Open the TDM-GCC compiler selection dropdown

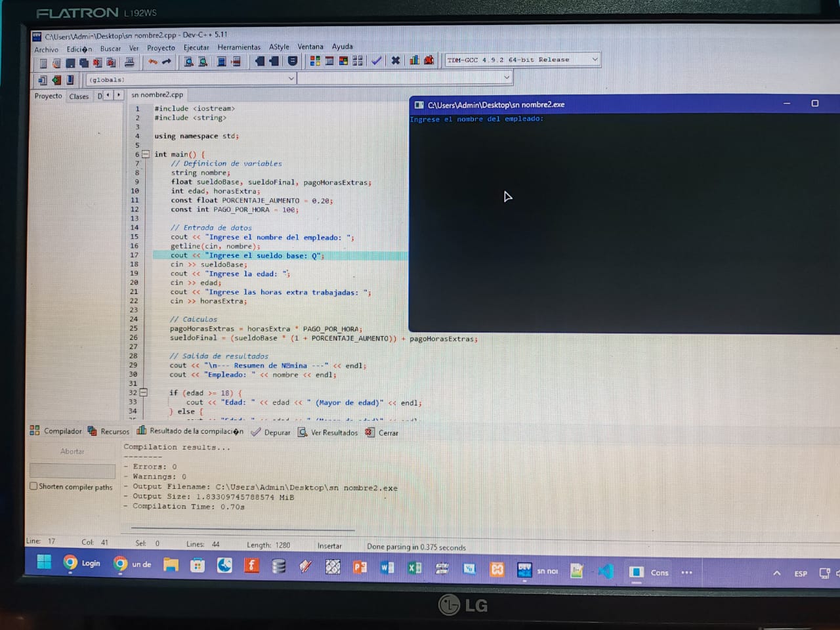point(595,60)
